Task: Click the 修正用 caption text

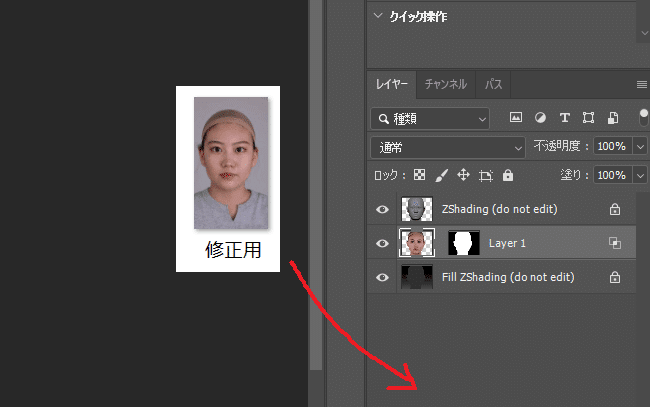Action: pos(233,250)
